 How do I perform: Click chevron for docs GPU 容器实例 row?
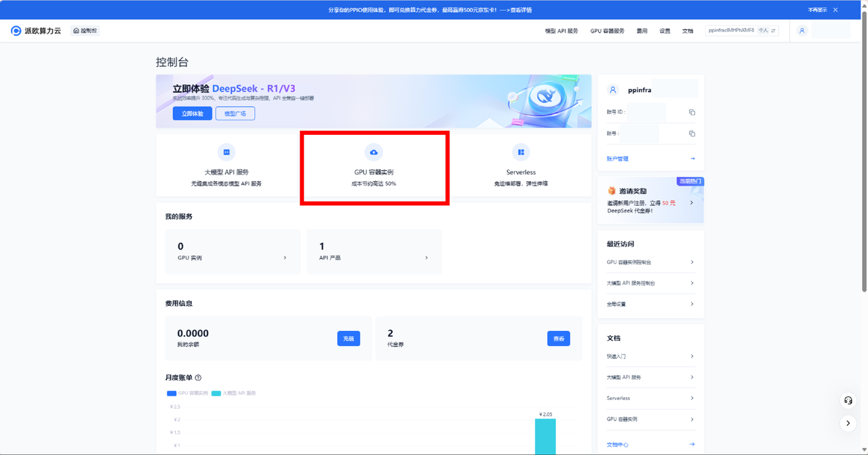pos(692,419)
